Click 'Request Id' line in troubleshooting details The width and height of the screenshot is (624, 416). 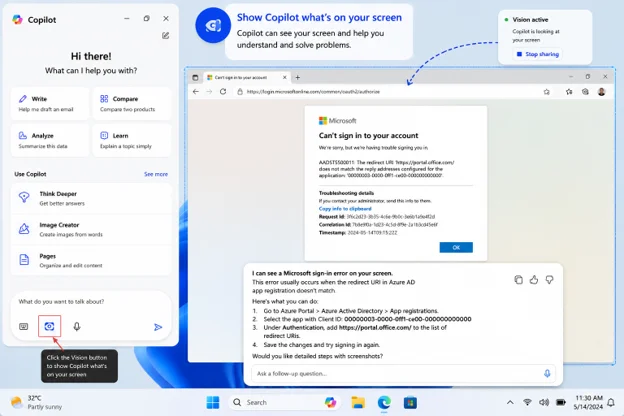376,217
